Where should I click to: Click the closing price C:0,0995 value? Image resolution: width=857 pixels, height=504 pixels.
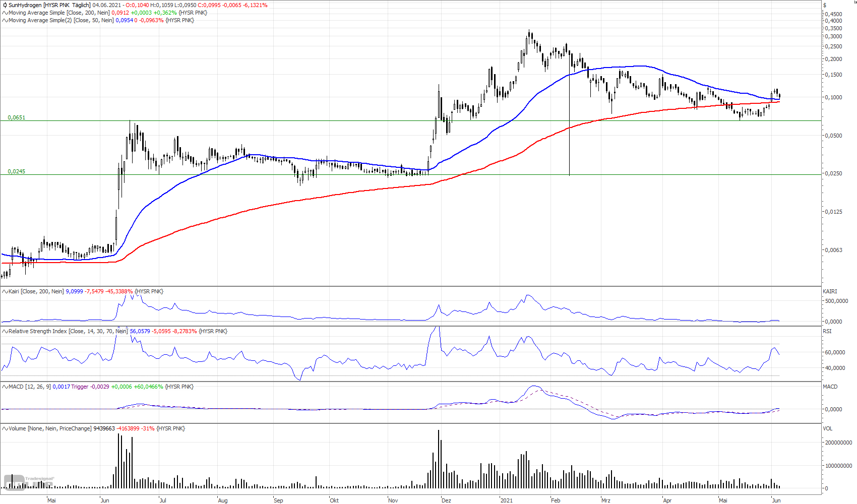coord(209,5)
